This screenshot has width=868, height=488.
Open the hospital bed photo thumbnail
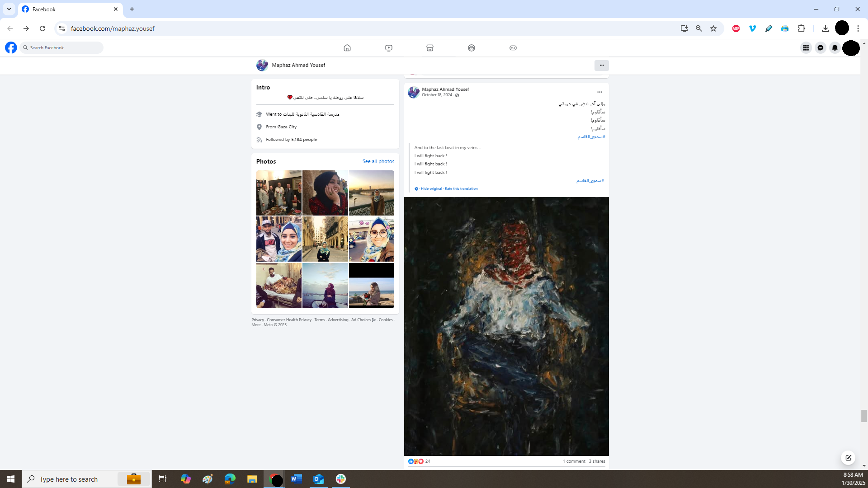point(279,286)
